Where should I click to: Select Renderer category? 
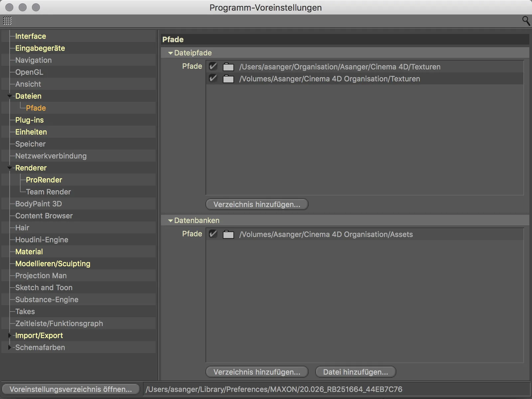(31, 168)
